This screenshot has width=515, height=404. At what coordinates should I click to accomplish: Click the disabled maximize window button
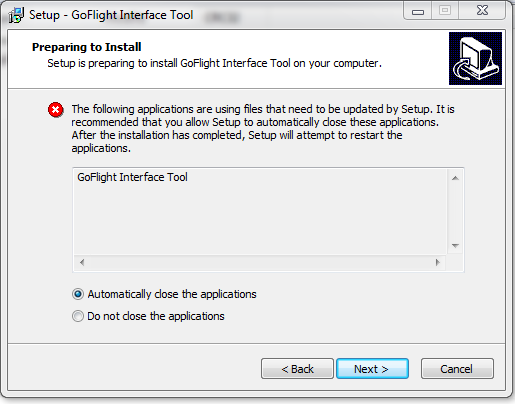(445, 11)
